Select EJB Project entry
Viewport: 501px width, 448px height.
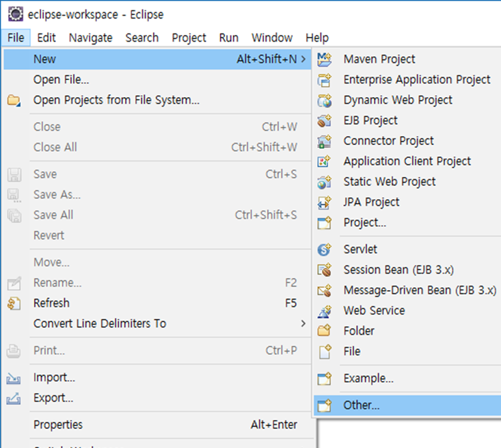point(407,120)
